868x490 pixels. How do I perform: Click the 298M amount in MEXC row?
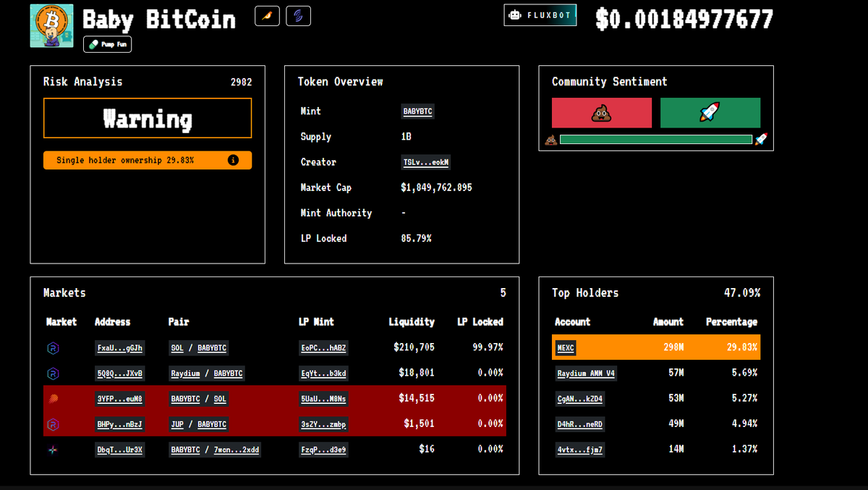pos(673,347)
